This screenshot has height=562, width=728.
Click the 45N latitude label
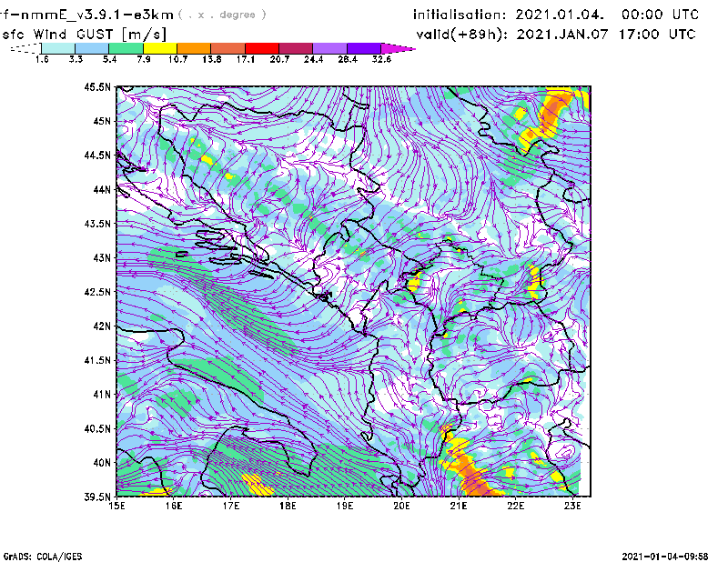point(102,121)
